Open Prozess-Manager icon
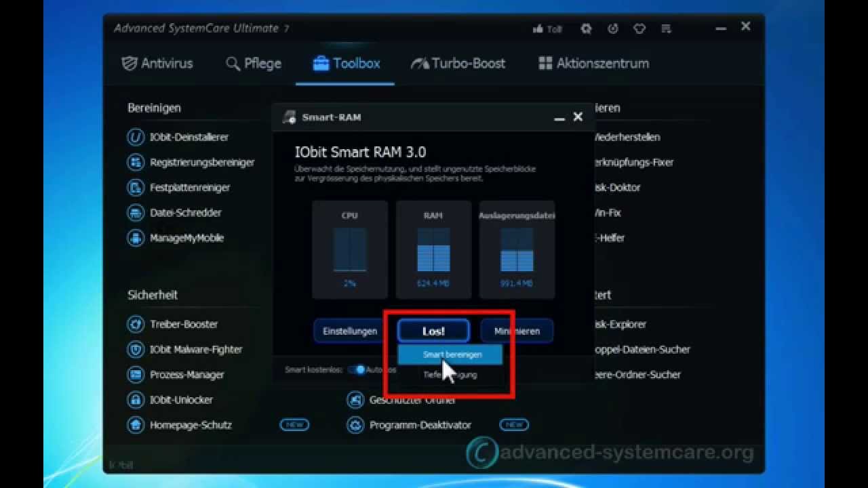868x488 pixels. point(136,374)
